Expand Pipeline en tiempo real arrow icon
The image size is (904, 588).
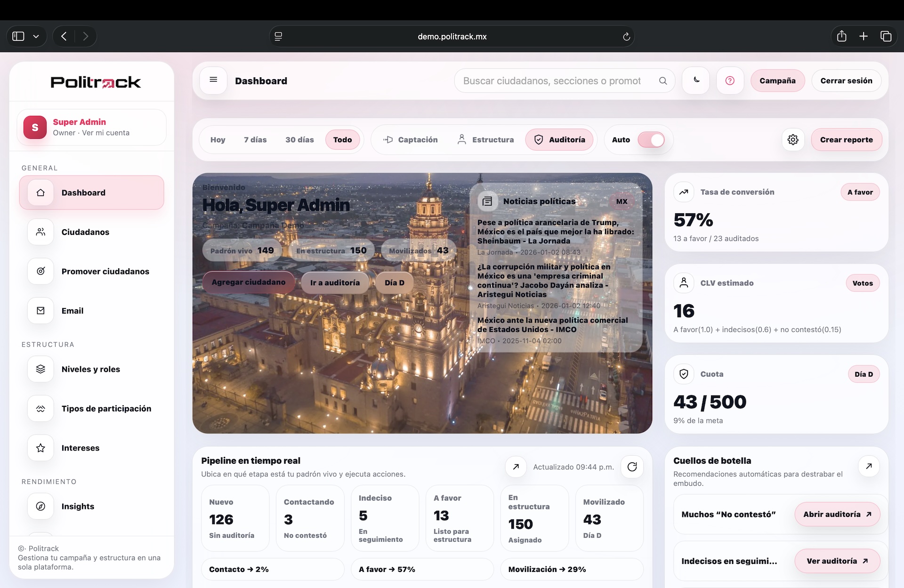516,467
